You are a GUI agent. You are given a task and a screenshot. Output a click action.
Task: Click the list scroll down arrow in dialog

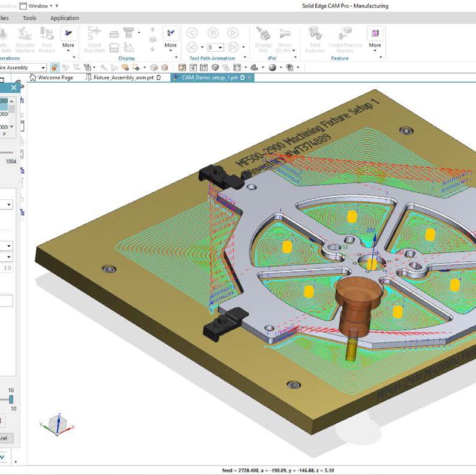pyautogui.click(x=11, y=126)
